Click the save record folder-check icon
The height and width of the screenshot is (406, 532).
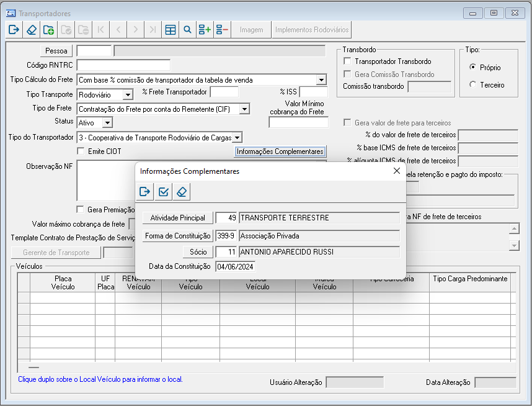tap(66, 30)
